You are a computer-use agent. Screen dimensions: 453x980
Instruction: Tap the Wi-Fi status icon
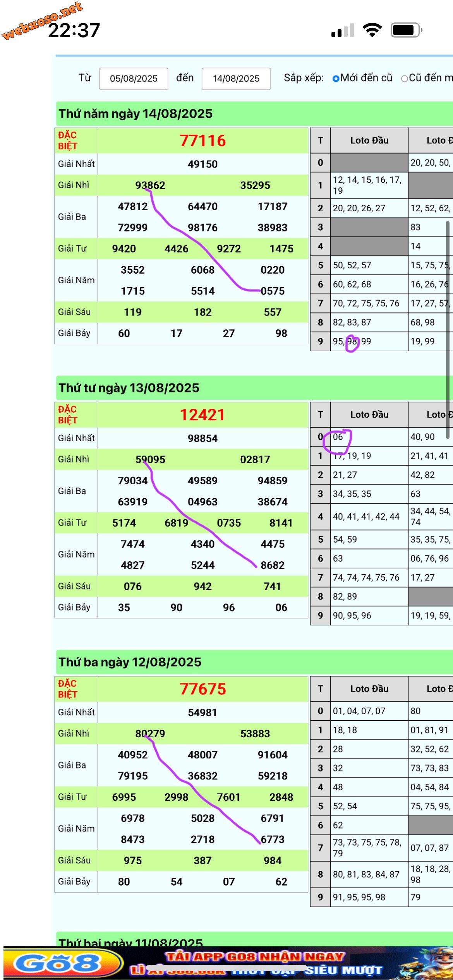click(x=372, y=30)
